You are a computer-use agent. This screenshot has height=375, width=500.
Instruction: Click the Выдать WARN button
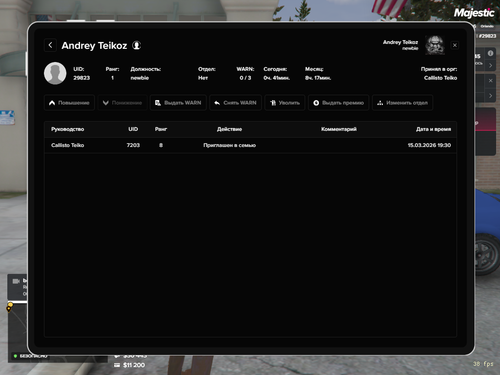(x=178, y=103)
